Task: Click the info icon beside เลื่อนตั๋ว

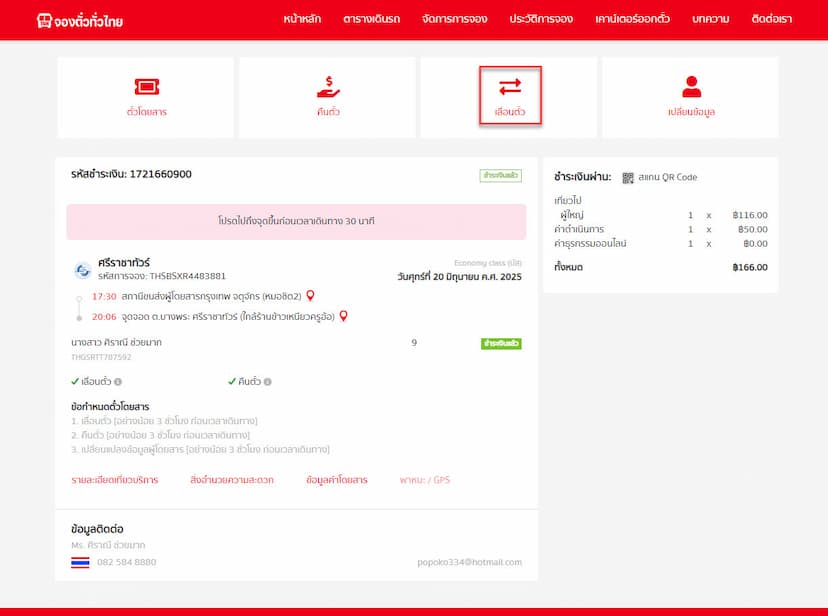Action: [118, 382]
